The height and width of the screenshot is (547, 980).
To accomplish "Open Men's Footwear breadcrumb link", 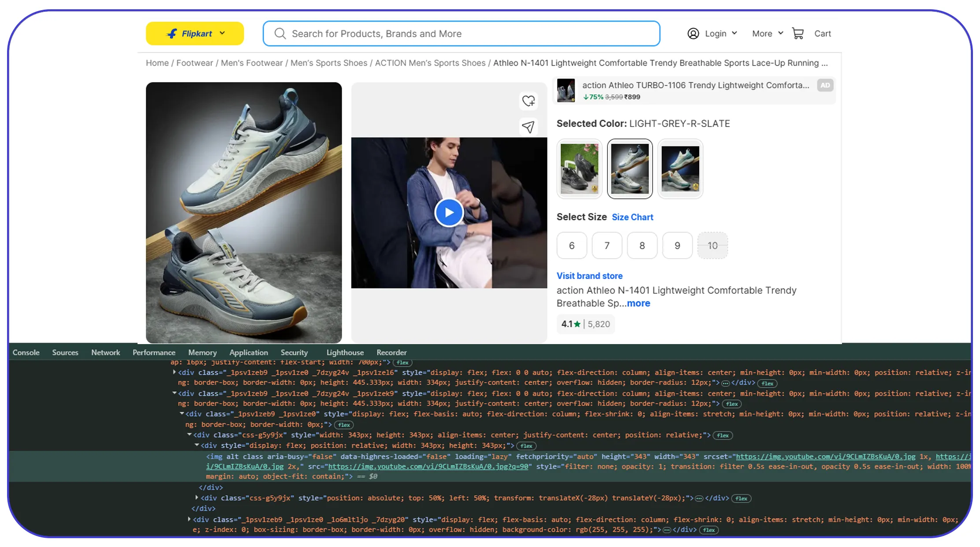I will 252,63.
